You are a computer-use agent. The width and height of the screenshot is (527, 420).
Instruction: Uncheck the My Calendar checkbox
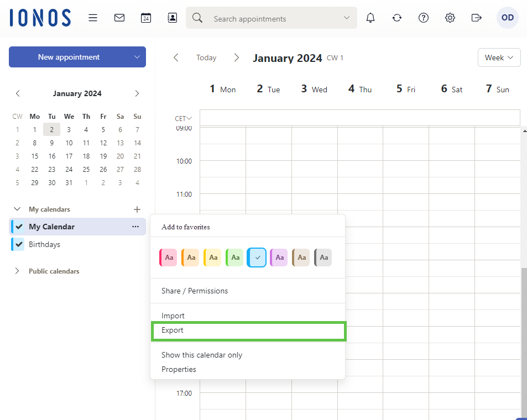click(19, 227)
